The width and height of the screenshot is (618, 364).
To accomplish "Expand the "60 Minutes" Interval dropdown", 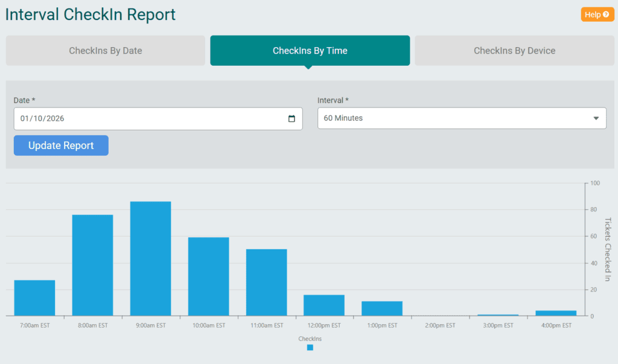I will (462, 118).
